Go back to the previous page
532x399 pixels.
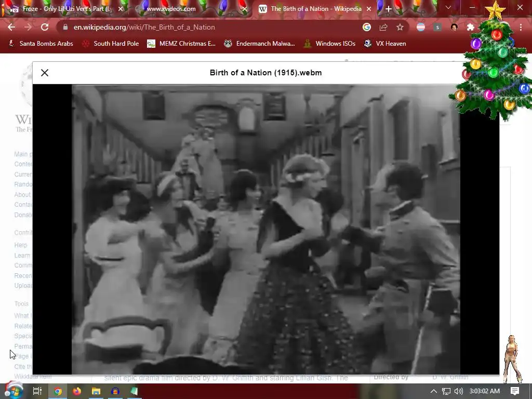tap(11, 27)
